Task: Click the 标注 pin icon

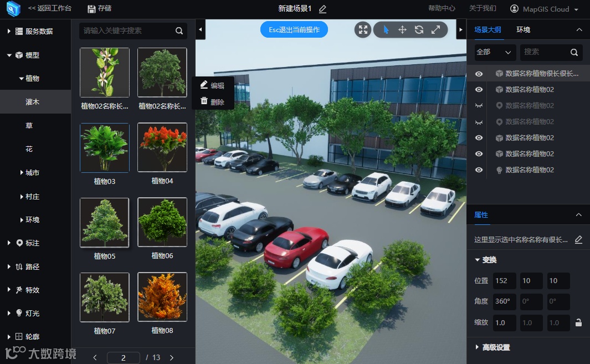Action: pyautogui.click(x=19, y=243)
